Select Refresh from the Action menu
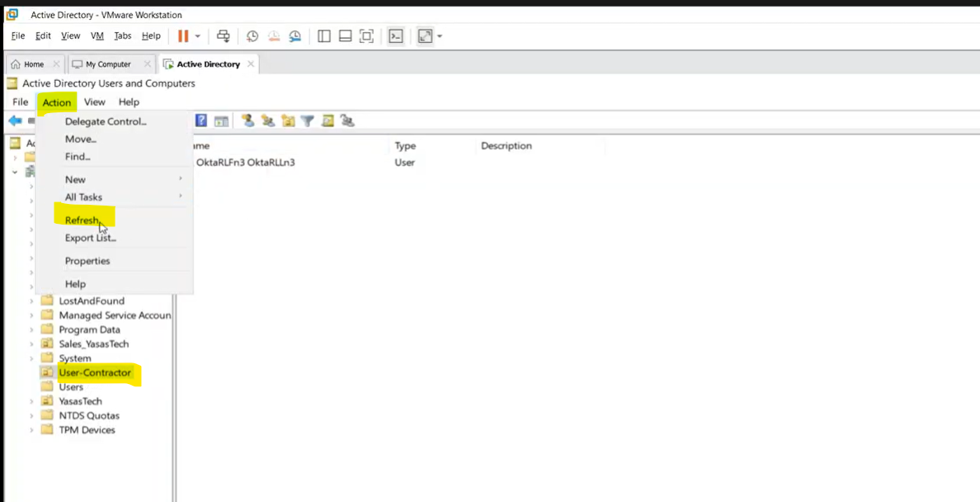Screen dimensions: 980x502 [x=82, y=220]
